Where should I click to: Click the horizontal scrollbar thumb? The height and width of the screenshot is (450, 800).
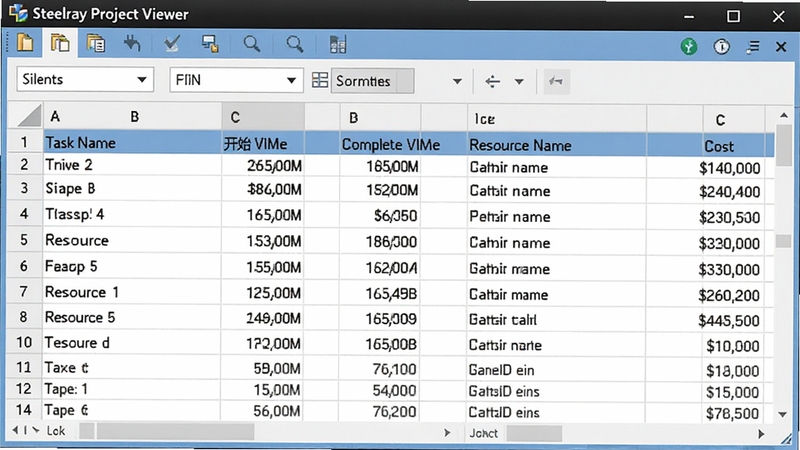tap(175, 432)
